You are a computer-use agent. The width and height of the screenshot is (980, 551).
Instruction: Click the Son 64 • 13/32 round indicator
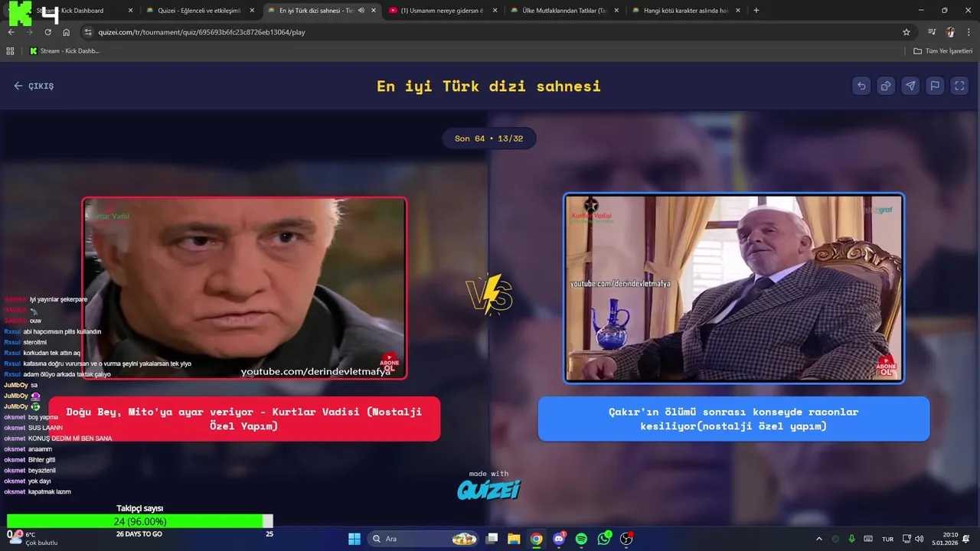click(489, 139)
